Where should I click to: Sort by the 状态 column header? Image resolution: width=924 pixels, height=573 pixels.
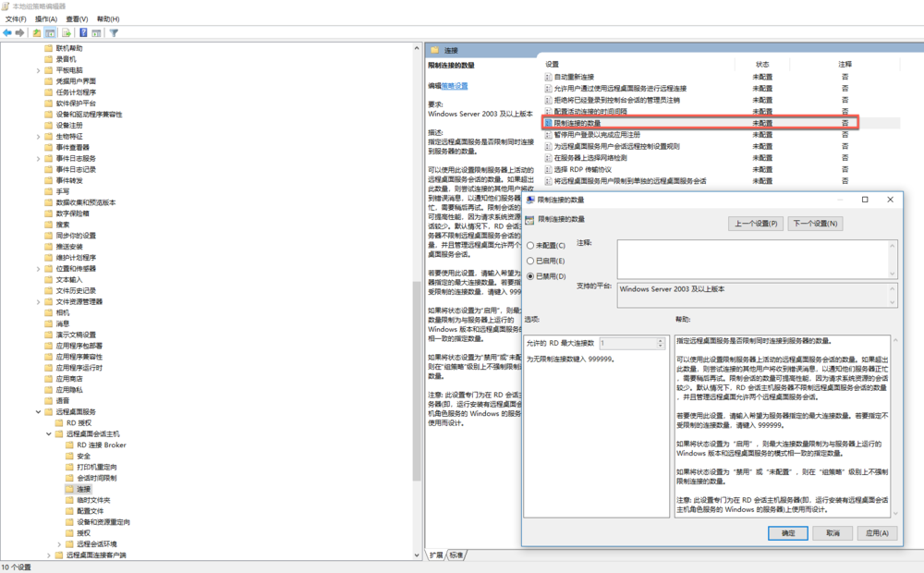click(762, 65)
